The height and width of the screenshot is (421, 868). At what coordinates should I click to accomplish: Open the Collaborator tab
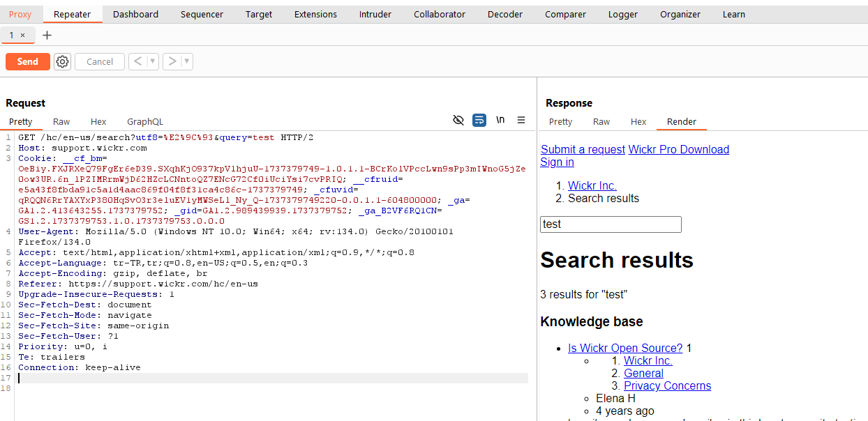click(x=440, y=14)
